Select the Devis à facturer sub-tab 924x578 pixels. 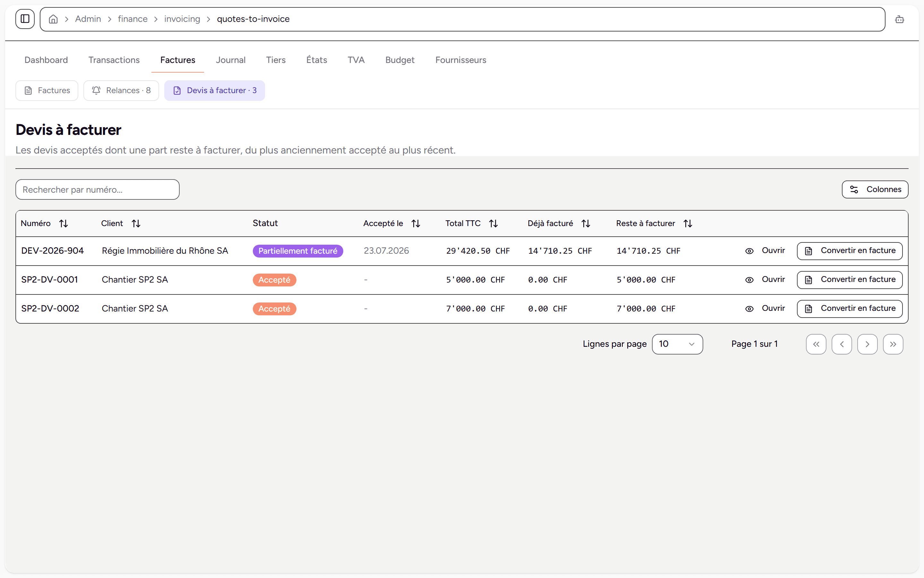214,91
